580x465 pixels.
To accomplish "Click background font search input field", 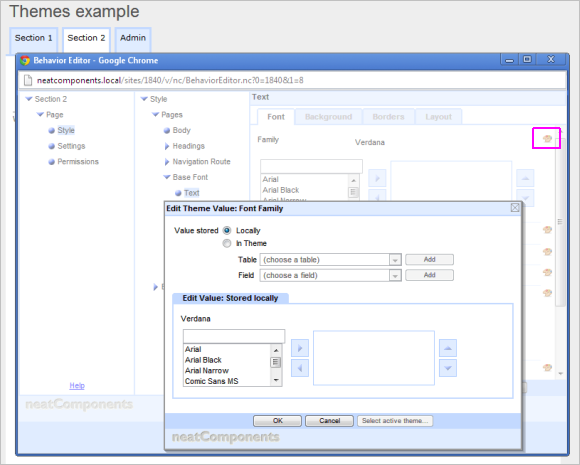I will pyautogui.click(x=311, y=166).
